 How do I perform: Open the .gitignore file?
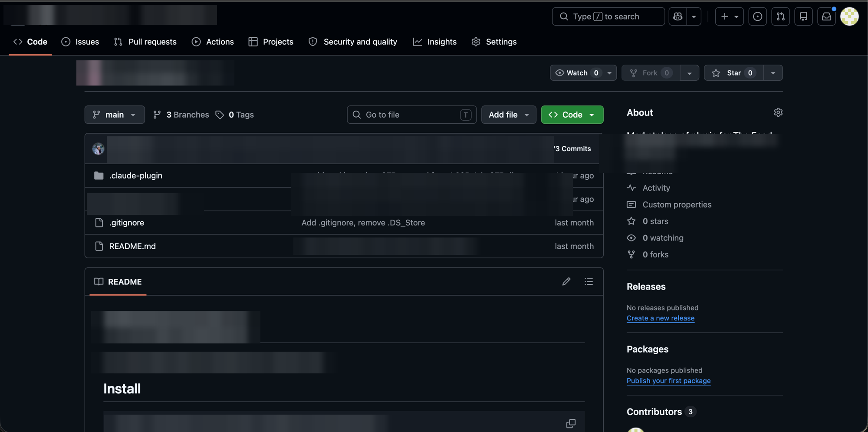point(126,223)
